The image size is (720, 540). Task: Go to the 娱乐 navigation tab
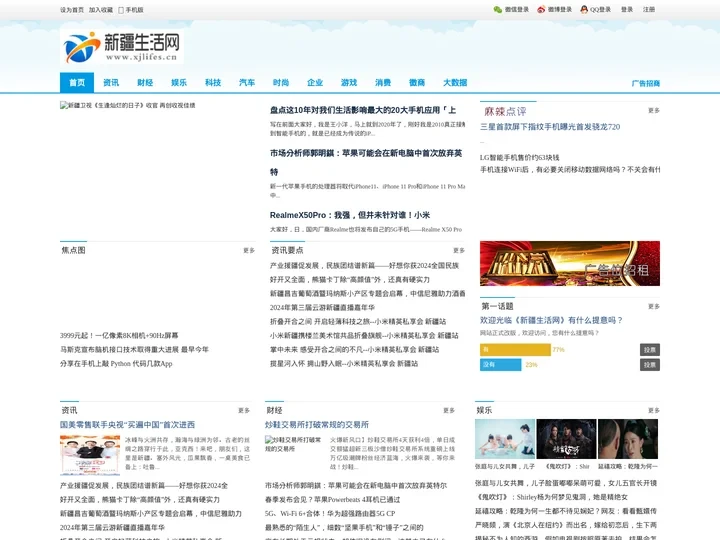pos(179,83)
